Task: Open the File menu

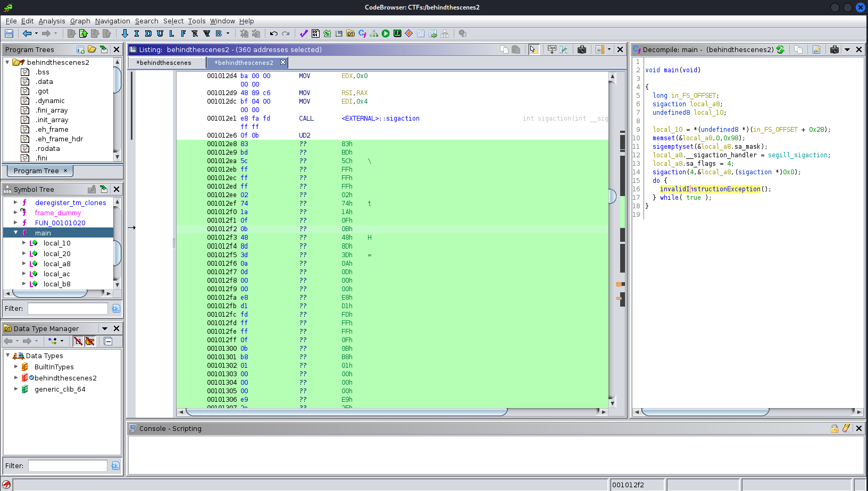Action: pyautogui.click(x=11, y=21)
